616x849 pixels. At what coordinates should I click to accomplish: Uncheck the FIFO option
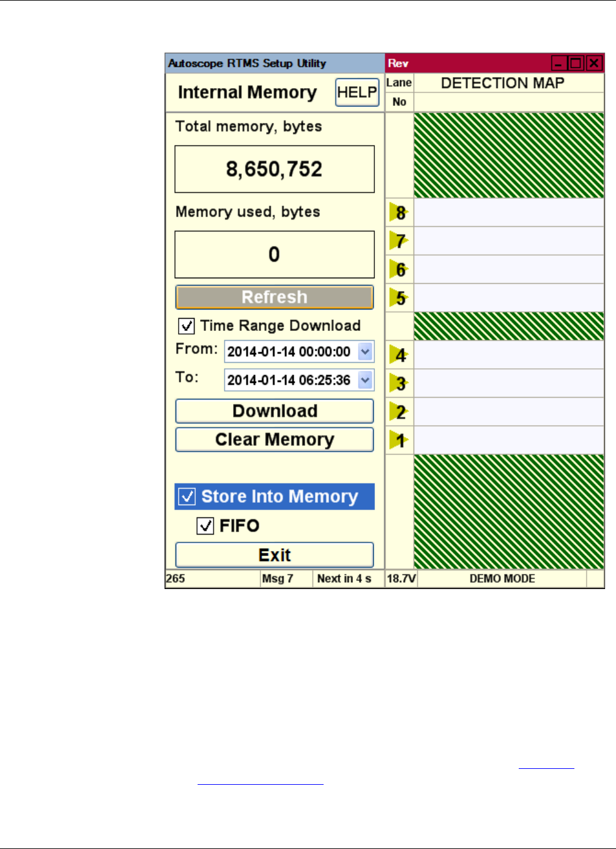coord(206,525)
